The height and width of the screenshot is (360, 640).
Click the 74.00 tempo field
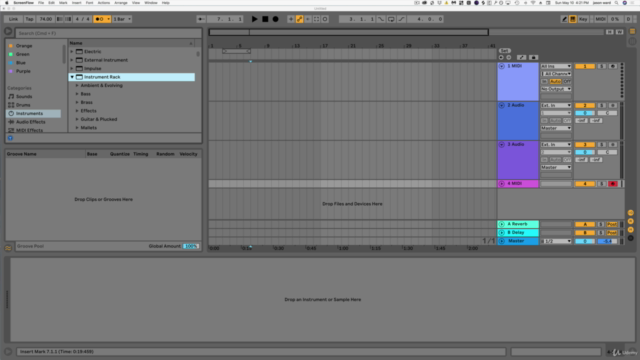pos(45,19)
